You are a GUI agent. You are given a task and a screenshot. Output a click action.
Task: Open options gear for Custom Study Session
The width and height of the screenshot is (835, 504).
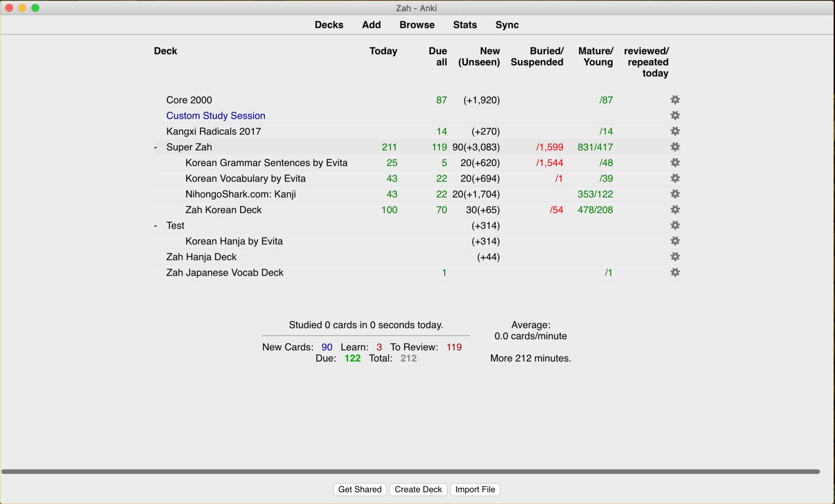click(x=675, y=115)
